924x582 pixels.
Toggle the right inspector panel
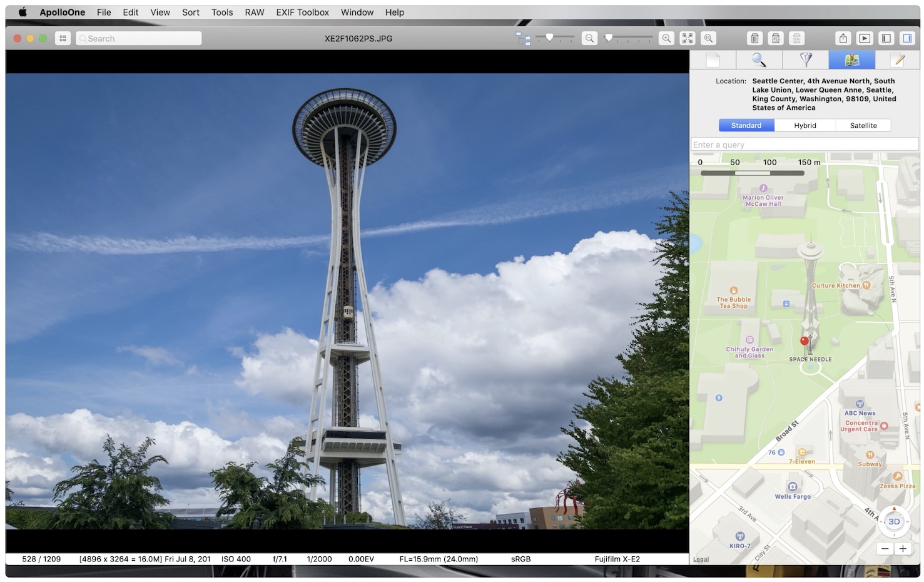907,38
